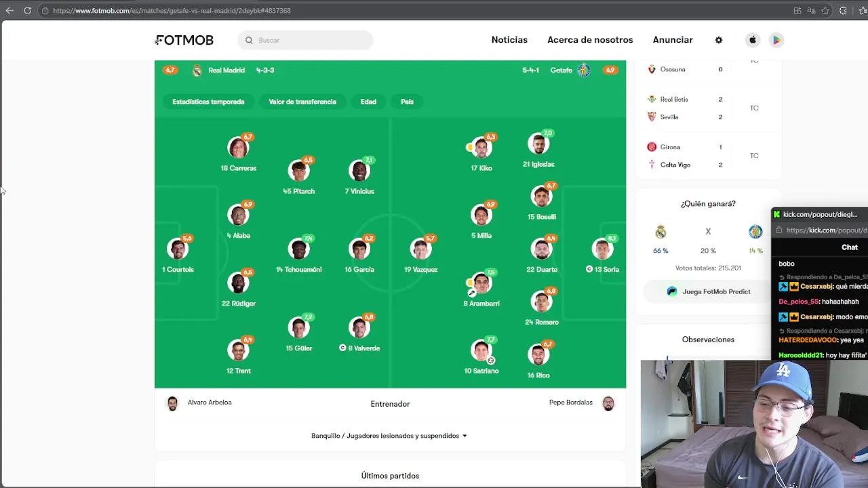Image resolution: width=868 pixels, height=488 pixels.
Task: Open Iglesias player avatar
Action: point(538,144)
